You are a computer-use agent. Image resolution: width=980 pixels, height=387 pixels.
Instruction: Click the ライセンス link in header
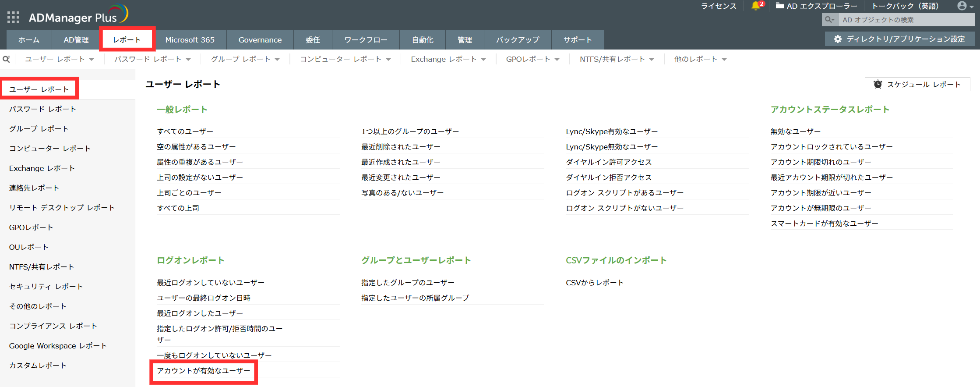tap(719, 6)
